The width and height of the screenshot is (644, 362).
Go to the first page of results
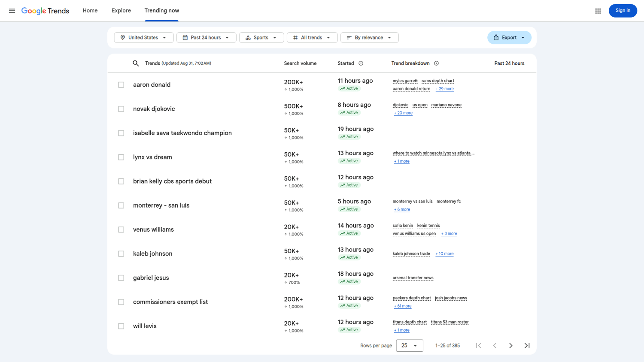click(479, 346)
